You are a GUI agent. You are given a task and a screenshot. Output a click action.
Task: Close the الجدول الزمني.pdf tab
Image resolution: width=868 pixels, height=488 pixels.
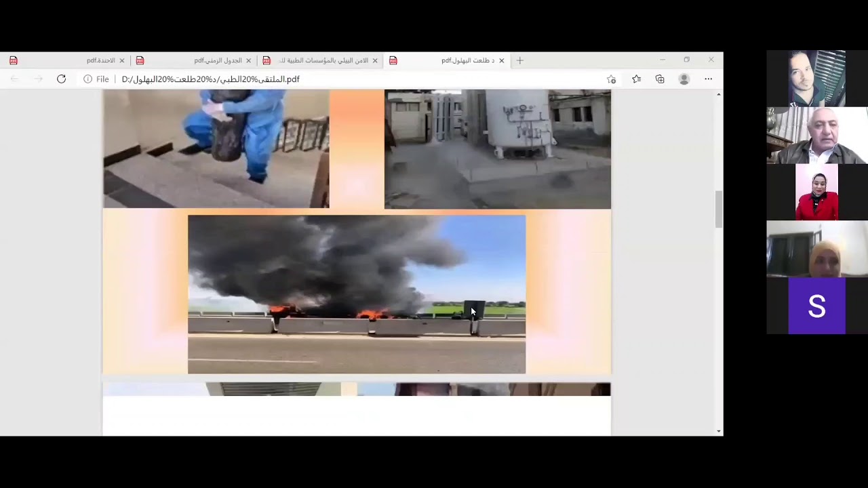coord(248,60)
